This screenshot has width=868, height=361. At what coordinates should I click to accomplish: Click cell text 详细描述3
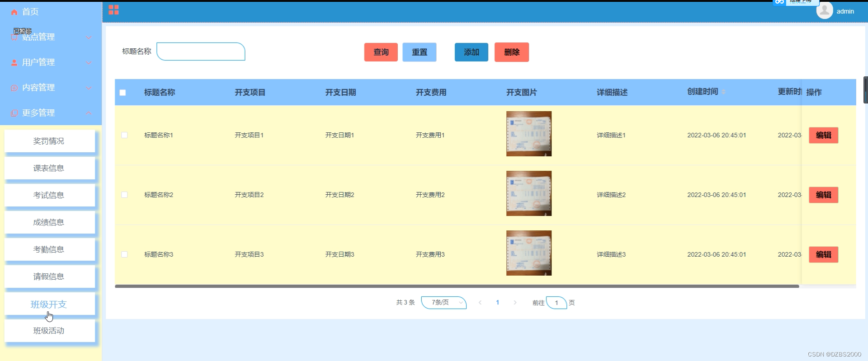(611, 254)
